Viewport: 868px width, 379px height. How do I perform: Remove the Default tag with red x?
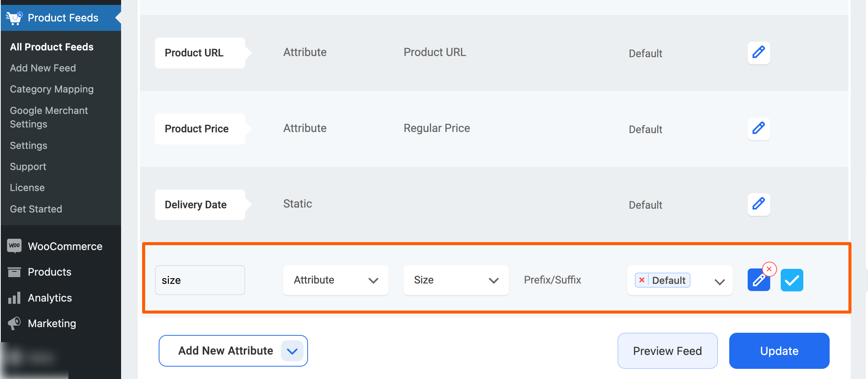(642, 280)
